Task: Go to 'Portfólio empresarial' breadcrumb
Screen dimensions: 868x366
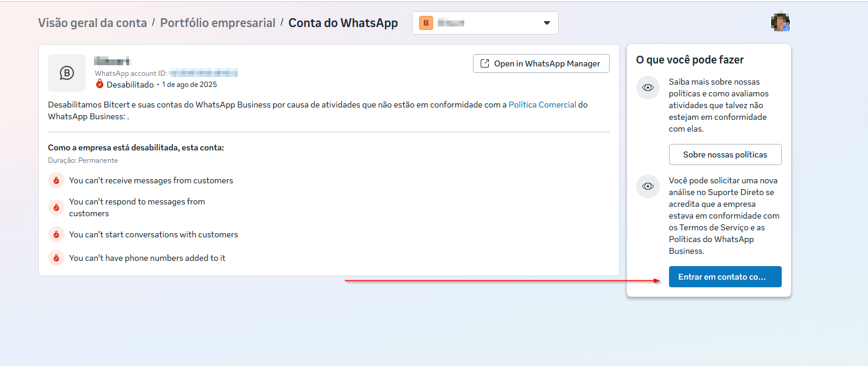Action: 218,23
